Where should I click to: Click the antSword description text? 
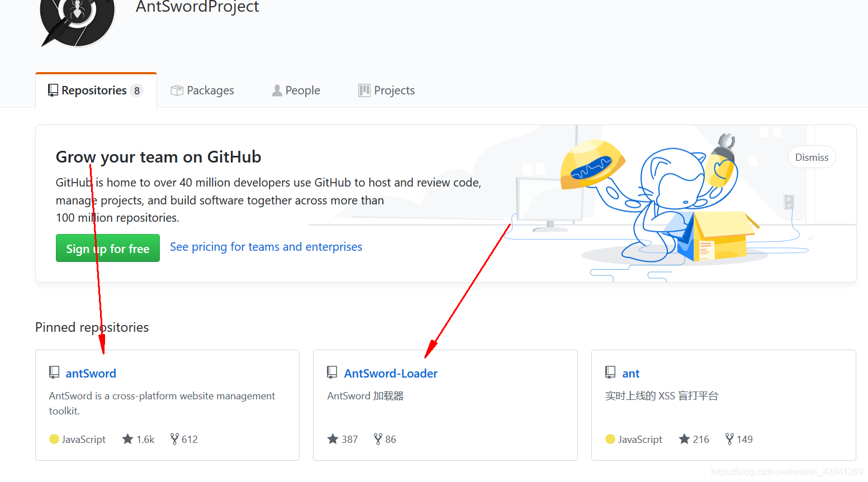[162, 403]
